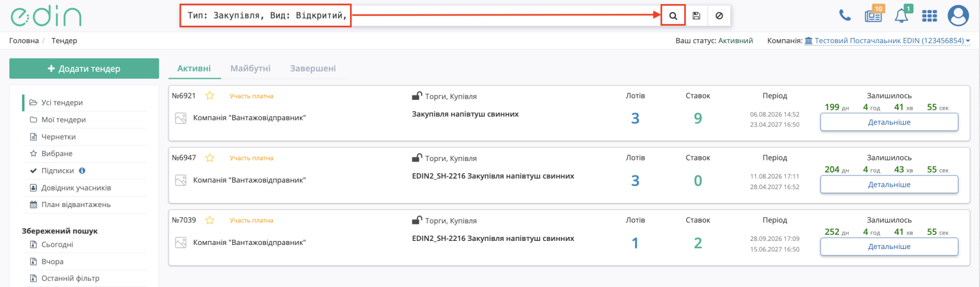Image resolution: width=980 pixels, height=287 pixels.
Task: Click Детальніше for tender №7039
Action: 889,246
